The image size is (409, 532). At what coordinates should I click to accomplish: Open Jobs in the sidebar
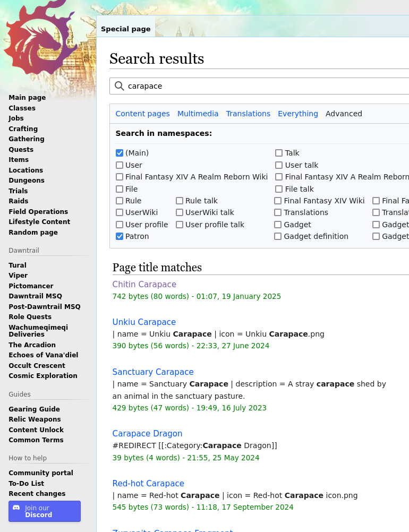coord(16,118)
